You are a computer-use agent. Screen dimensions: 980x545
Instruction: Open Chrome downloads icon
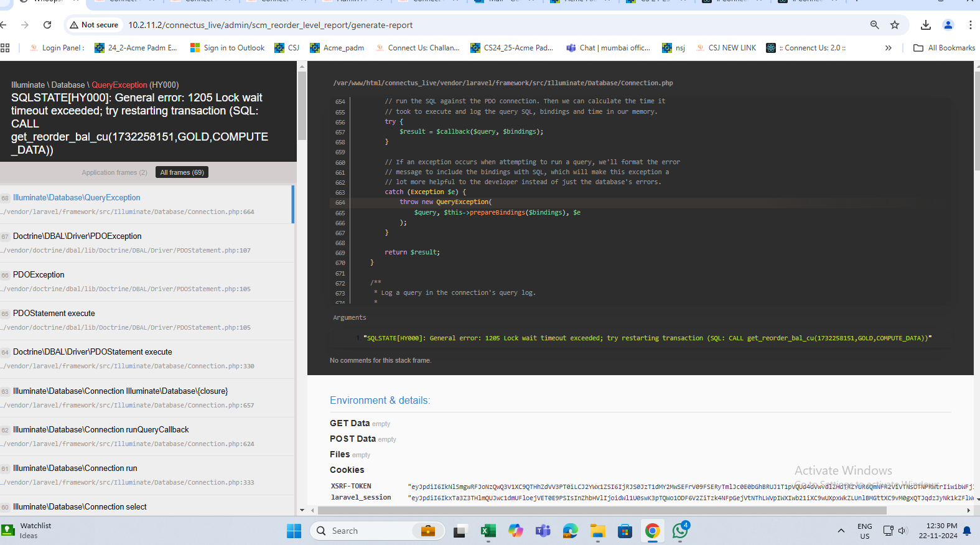point(926,25)
